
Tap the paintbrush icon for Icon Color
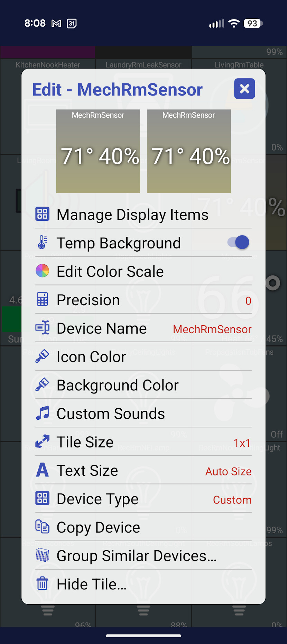point(43,356)
